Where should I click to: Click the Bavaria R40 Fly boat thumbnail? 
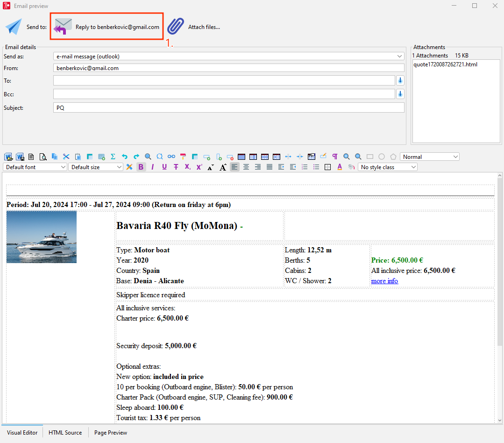42,237
